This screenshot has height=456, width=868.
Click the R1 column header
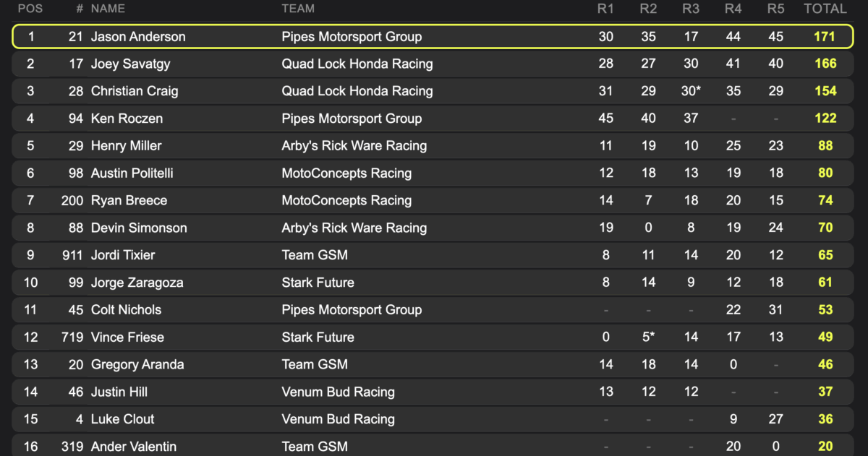pyautogui.click(x=605, y=9)
